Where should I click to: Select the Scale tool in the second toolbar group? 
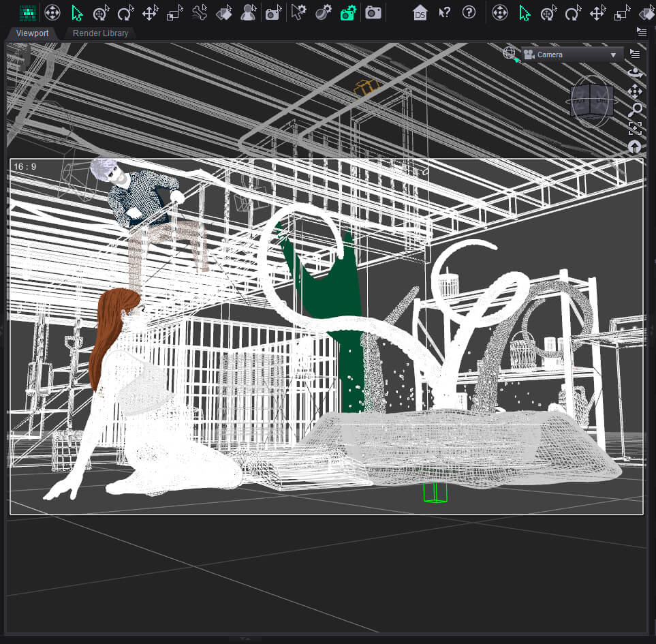click(x=622, y=14)
